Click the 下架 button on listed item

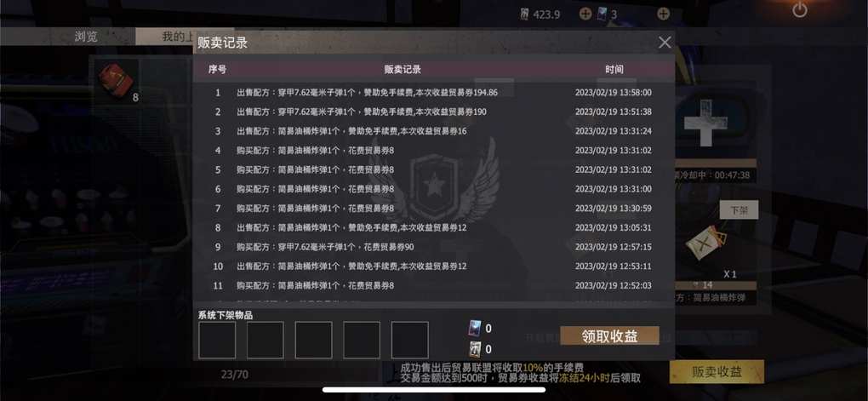[739, 210]
